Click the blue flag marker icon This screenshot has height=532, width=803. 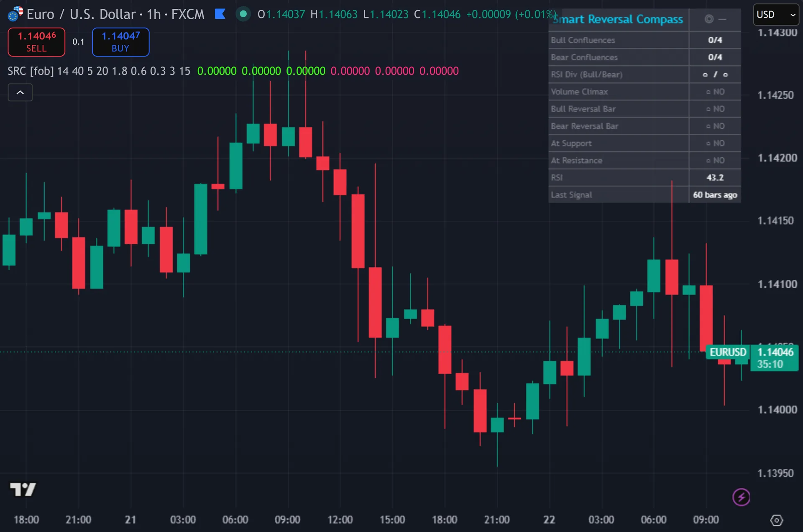click(x=220, y=14)
